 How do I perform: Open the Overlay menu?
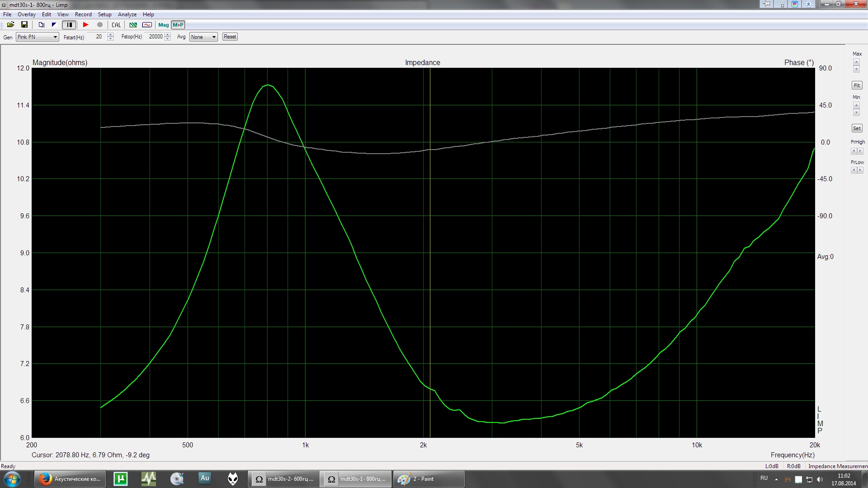[27, 14]
